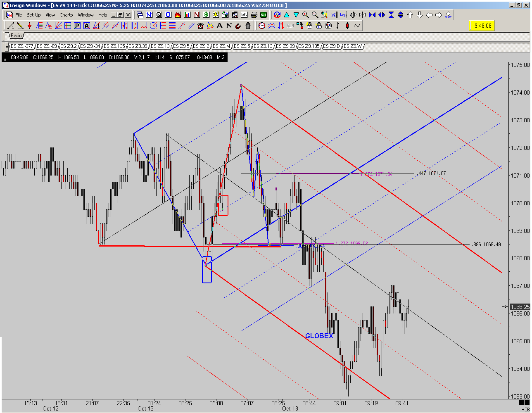Viewport: 532px width, 413px height.
Task: Select the bold A text annotation tool
Action: click(219, 26)
